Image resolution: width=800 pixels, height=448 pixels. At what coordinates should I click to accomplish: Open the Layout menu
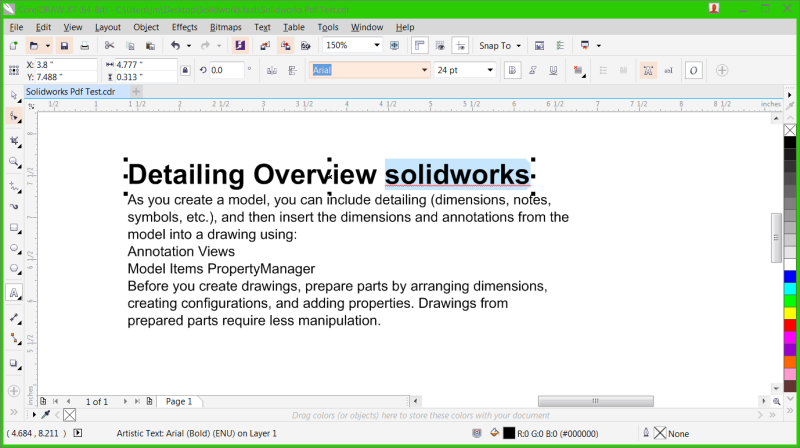[x=108, y=28]
